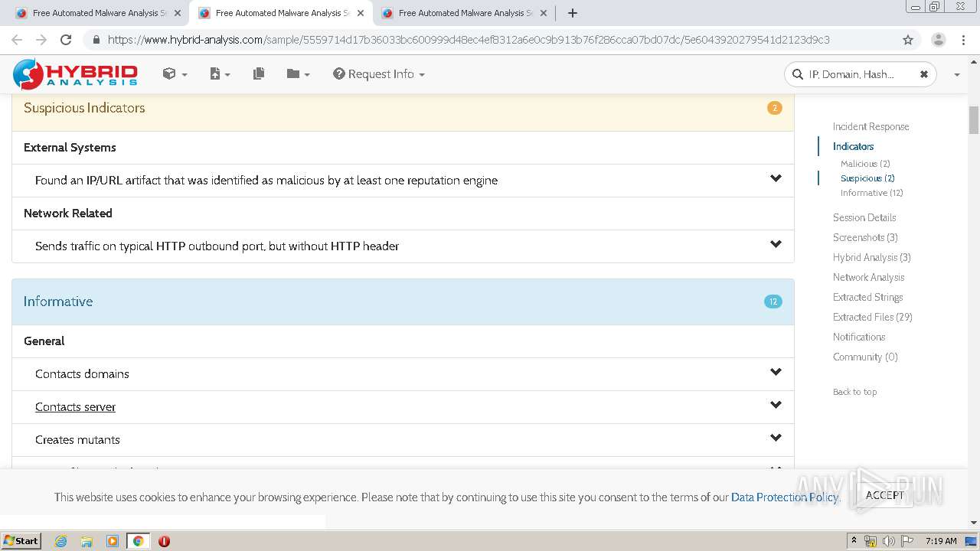Open media player from taskbar

[113, 541]
